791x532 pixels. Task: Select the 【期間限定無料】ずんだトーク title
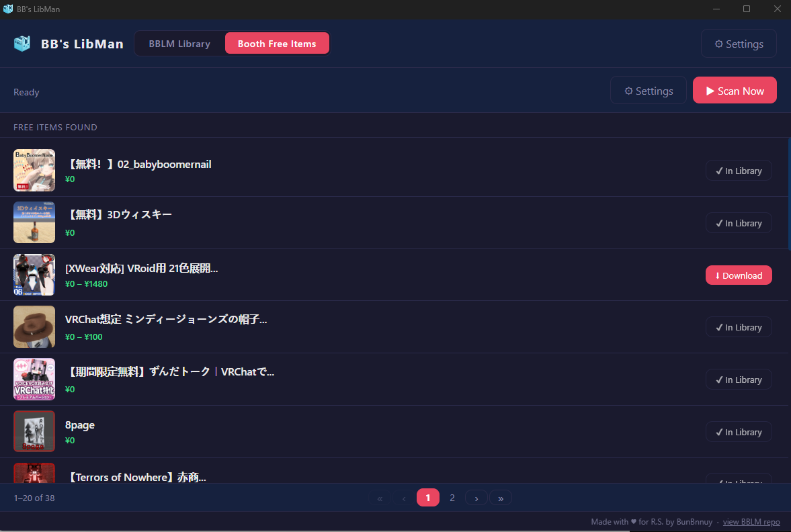[171, 371]
